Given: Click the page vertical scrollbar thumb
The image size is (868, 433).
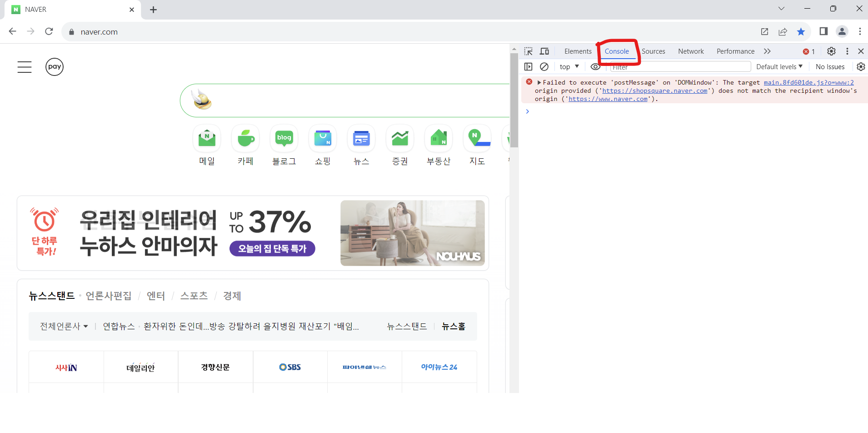Looking at the screenshot, I should [x=514, y=100].
